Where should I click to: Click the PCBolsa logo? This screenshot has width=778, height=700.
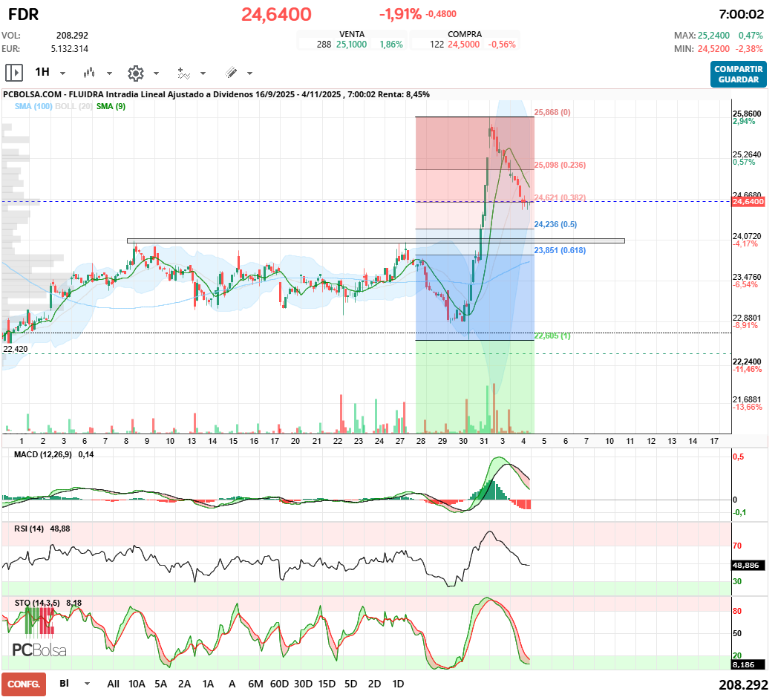pyautogui.click(x=39, y=650)
